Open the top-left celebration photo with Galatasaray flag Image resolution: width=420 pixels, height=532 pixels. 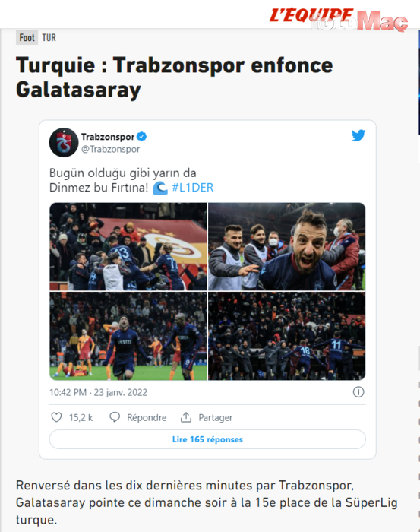tap(128, 247)
